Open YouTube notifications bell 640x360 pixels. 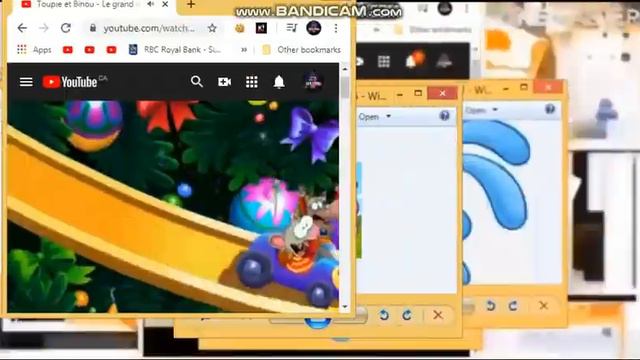coord(279,82)
